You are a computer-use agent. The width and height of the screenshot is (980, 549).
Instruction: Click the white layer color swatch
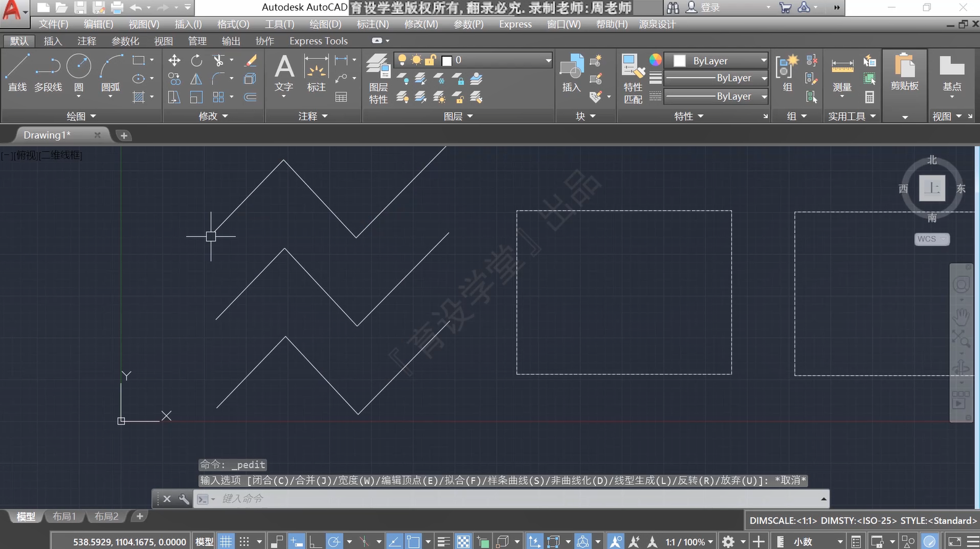coord(447,61)
